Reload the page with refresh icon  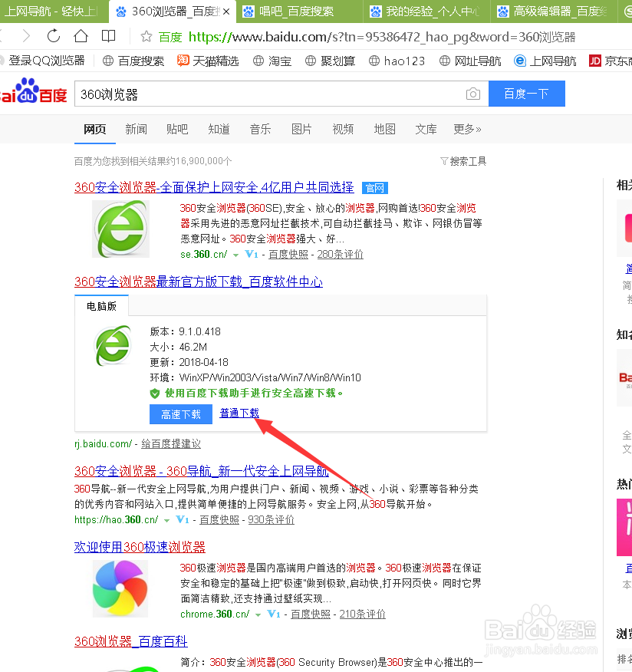54,36
